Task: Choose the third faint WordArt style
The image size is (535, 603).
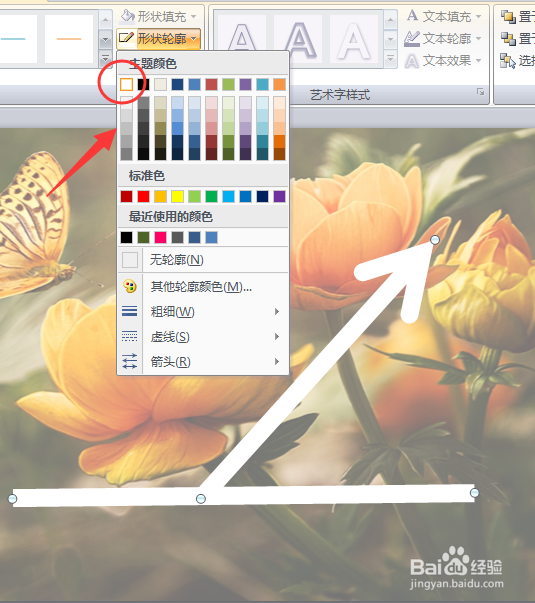Action: click(x=353, y=39)
